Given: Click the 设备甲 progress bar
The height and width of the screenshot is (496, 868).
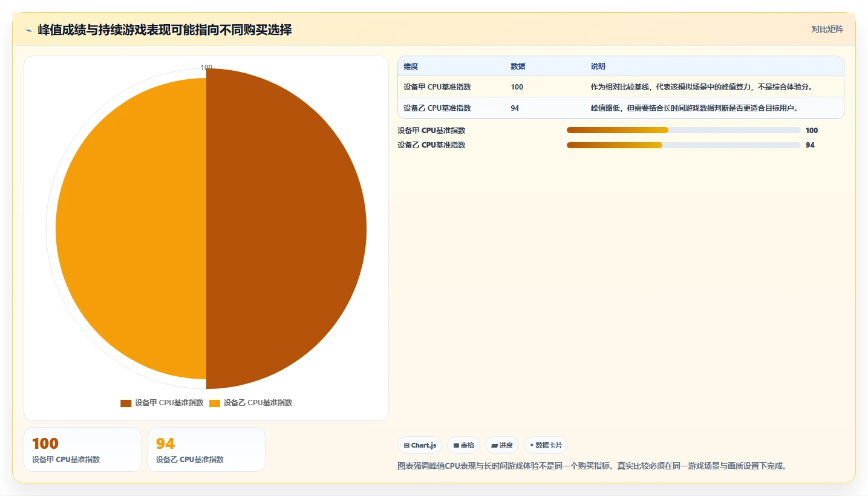Looking at the screenshot, I should pyautogui.click(x=684, y=130).
